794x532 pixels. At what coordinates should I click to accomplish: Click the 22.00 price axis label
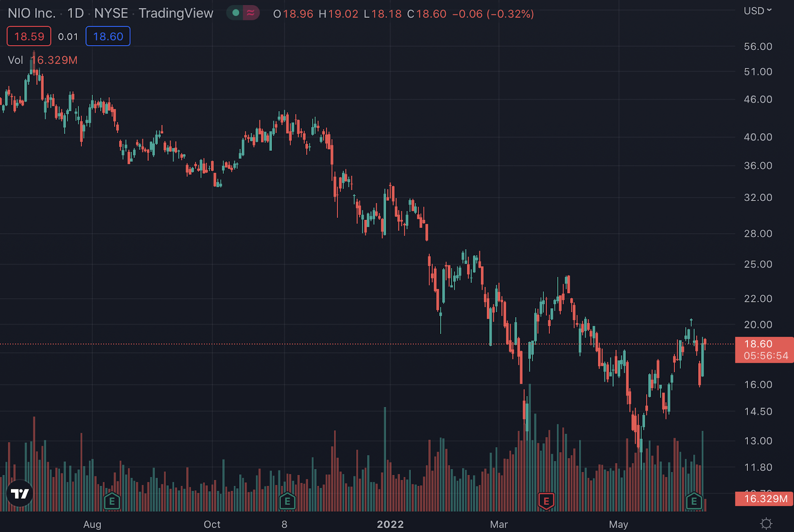[758, 299]
